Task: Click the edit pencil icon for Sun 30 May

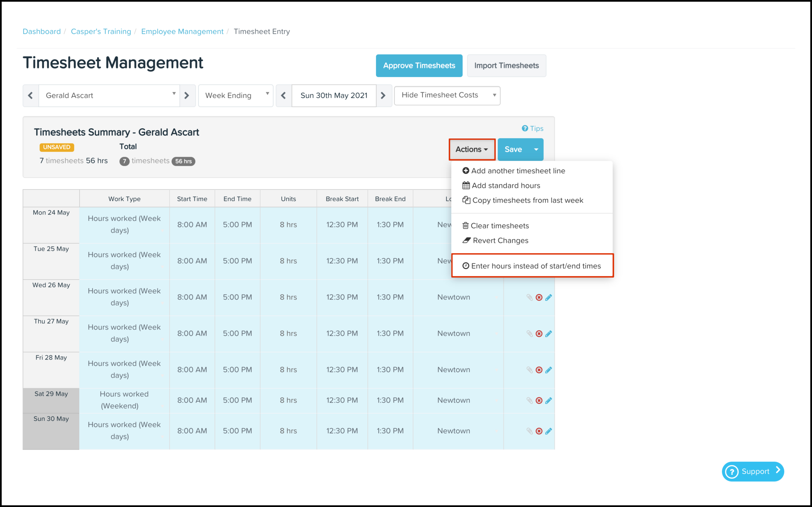Action: coord(549,431)
